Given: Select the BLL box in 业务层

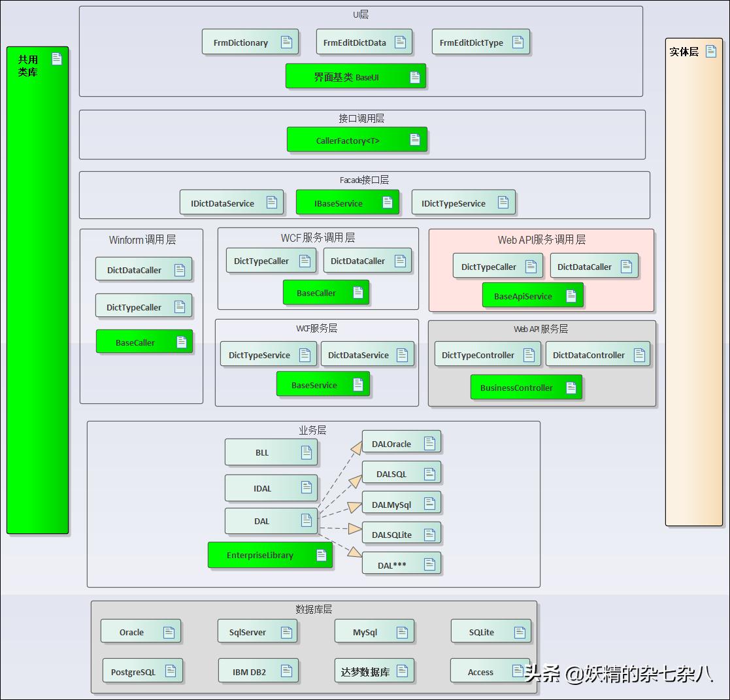Looking at the screenshot, I should click(x=271, y=452).
